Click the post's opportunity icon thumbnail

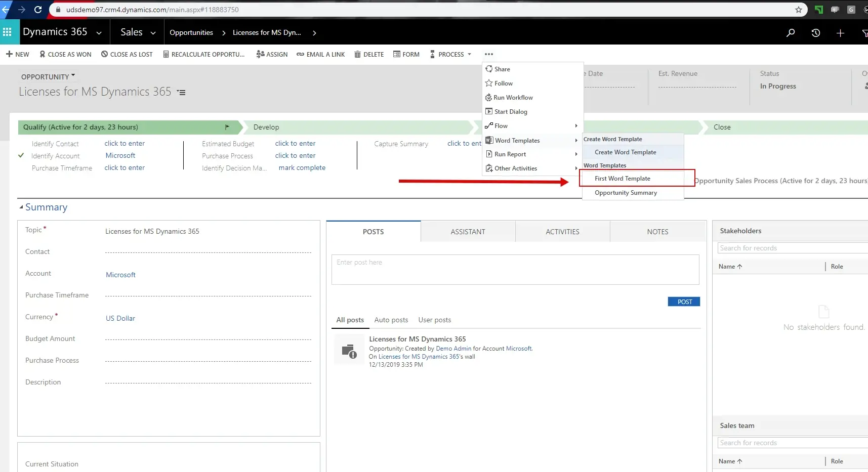[x=349, y=350]
